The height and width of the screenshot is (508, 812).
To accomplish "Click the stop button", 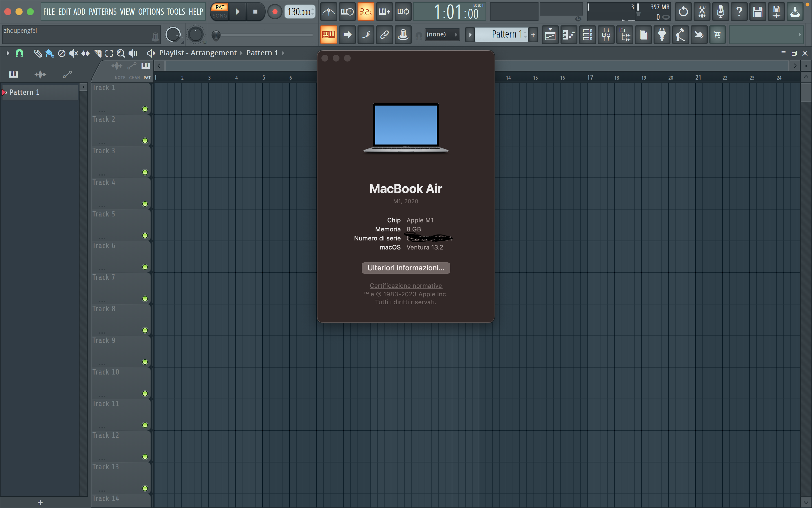I will point(255,12).
